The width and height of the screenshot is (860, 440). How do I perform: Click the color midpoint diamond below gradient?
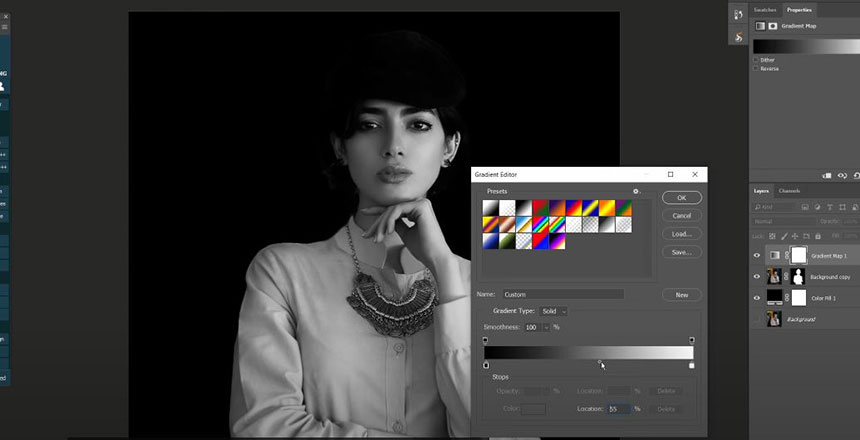click(599, 362)
